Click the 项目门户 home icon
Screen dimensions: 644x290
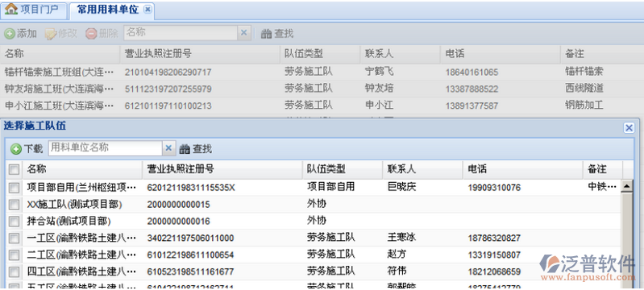tap(11, 9)
